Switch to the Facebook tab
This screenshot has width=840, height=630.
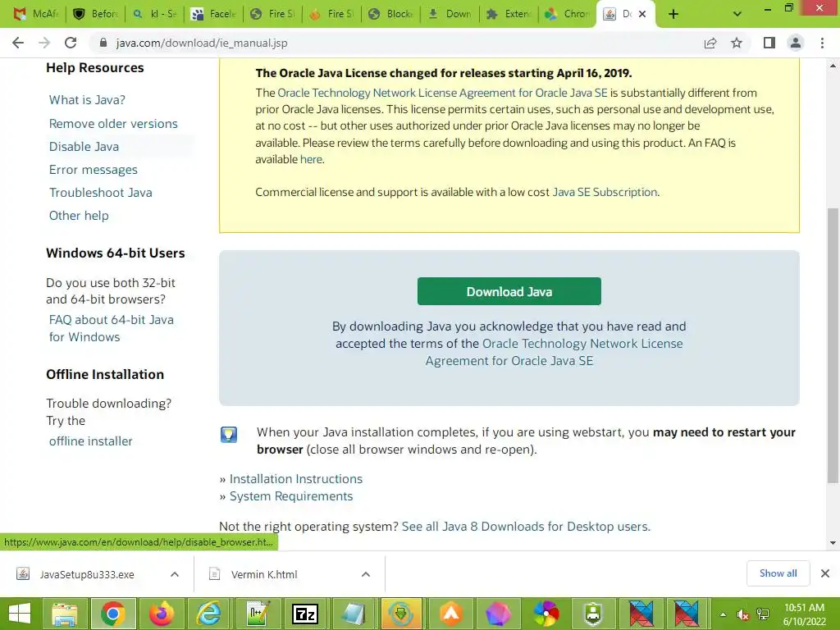[x=213, y=14]
